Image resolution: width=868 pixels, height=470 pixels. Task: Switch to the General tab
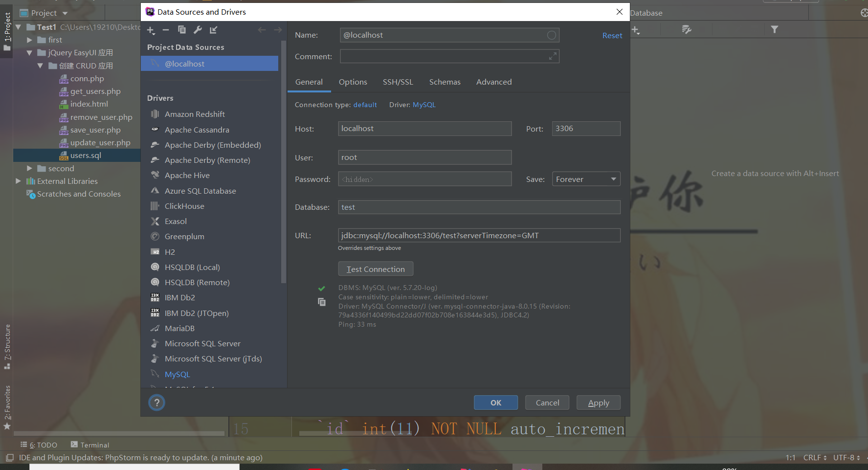pos(309,82)
